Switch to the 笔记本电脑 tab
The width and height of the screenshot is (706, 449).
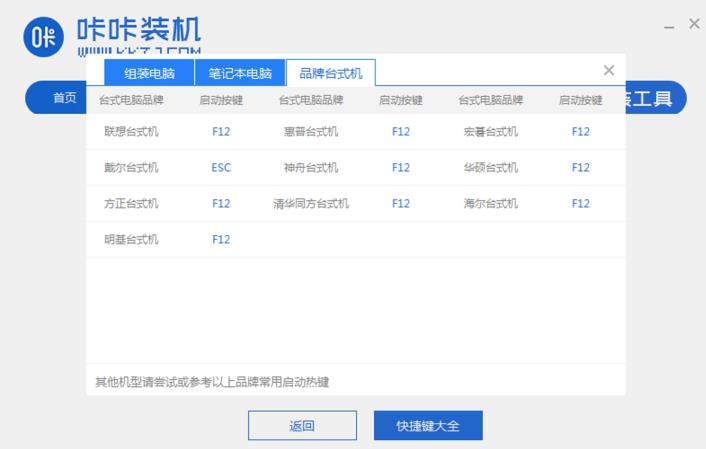click(240, 73)
